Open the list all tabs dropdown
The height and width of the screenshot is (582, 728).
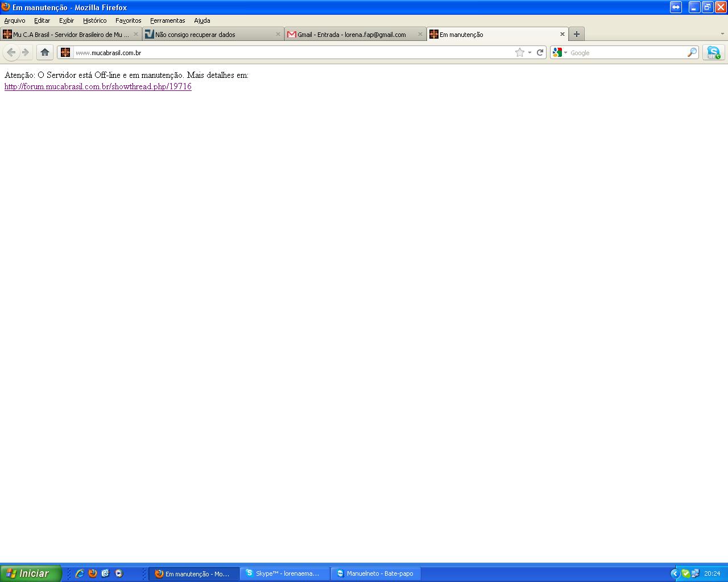click(722, 34)
